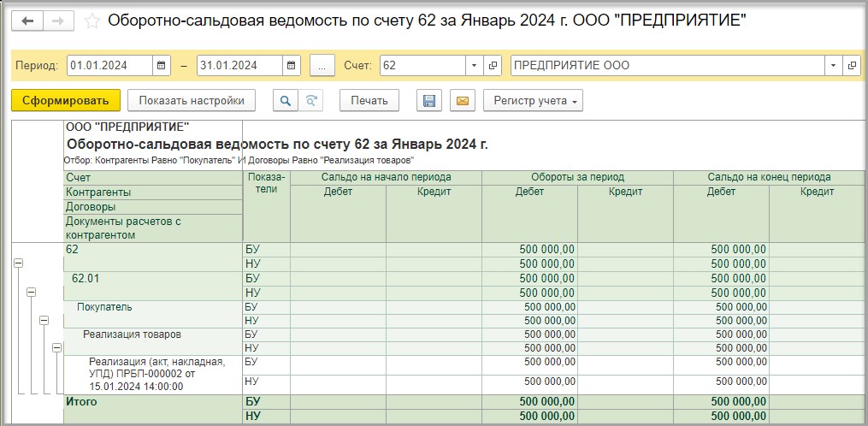Click the period start date field
Screen dimensions: 868x426
pyautogui.click(x=109, y=66)
